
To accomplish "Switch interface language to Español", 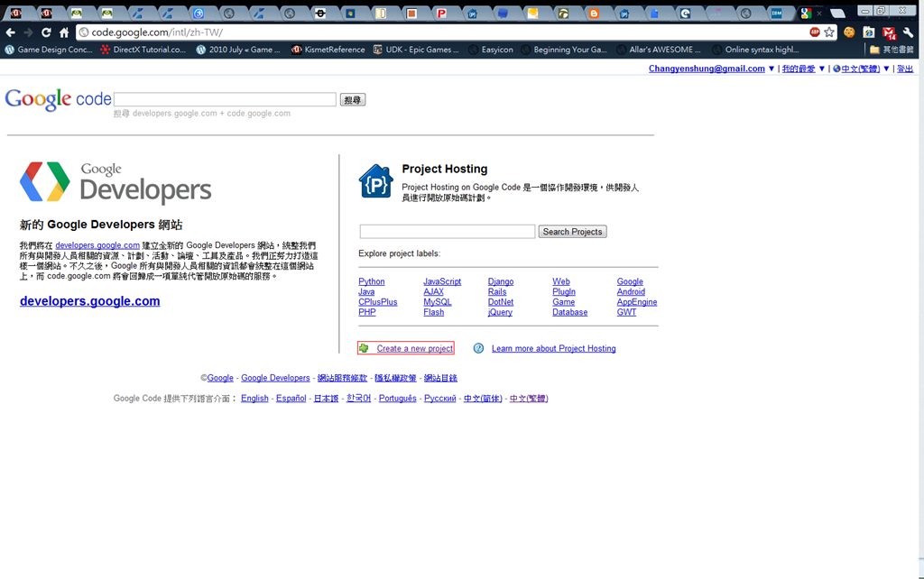I will tap(291, 398).
